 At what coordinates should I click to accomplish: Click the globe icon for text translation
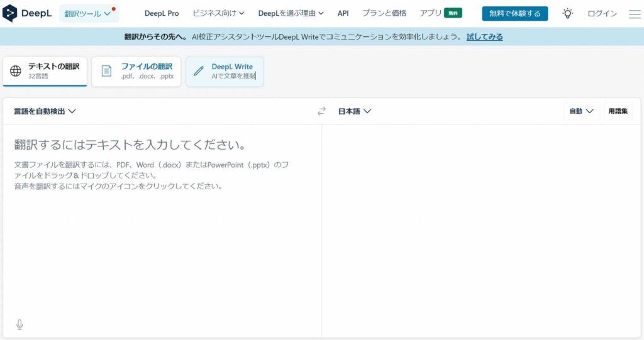click(16, 71)
